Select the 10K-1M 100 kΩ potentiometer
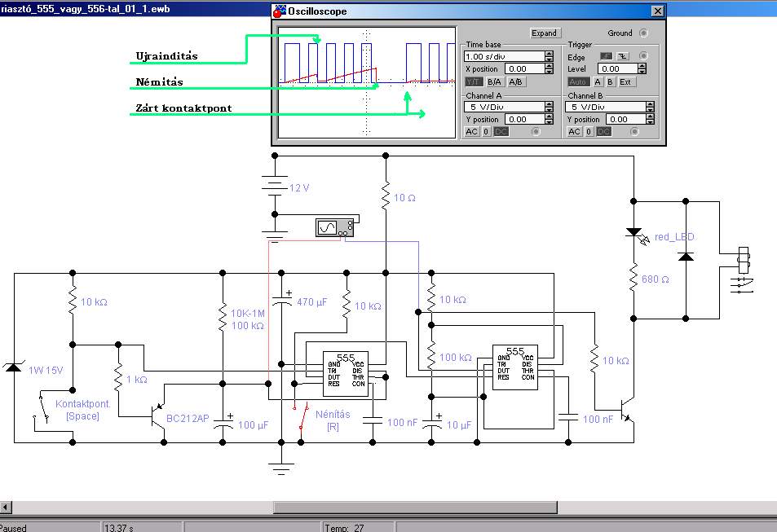The image size is (777, 532). [x=223, y=319]
